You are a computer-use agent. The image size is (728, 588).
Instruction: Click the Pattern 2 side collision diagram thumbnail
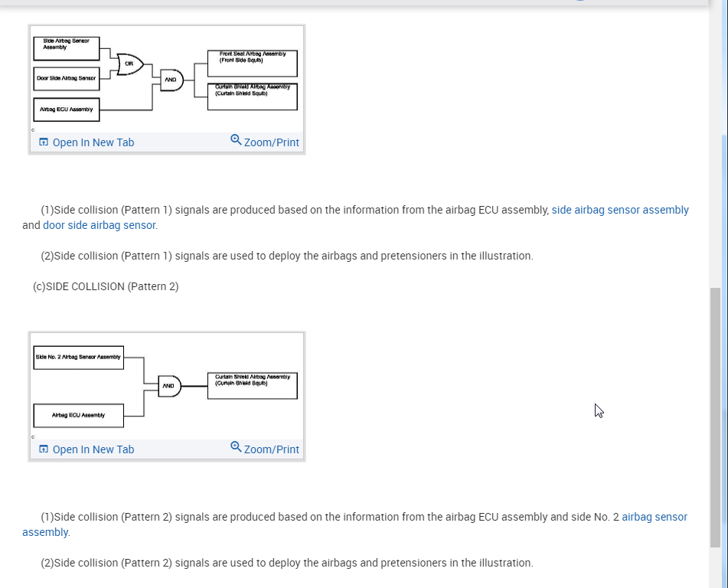(166, 387)
